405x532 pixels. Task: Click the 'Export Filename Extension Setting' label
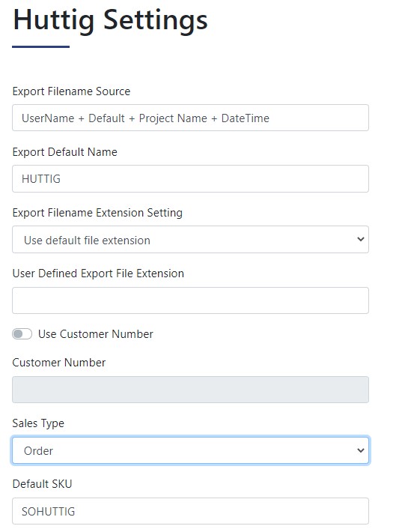pos(97,213)
